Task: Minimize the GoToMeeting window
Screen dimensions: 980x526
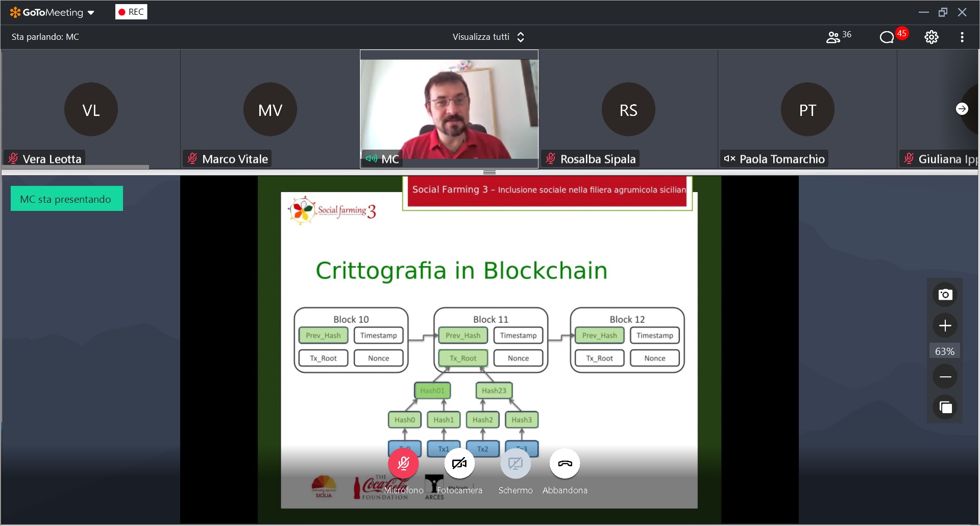Action: (x=923, y=12)
